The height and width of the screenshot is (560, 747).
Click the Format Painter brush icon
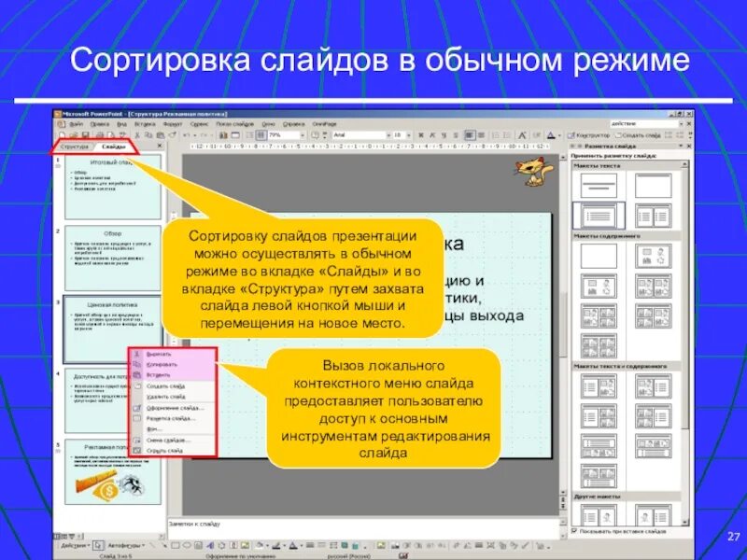point(173,135)
